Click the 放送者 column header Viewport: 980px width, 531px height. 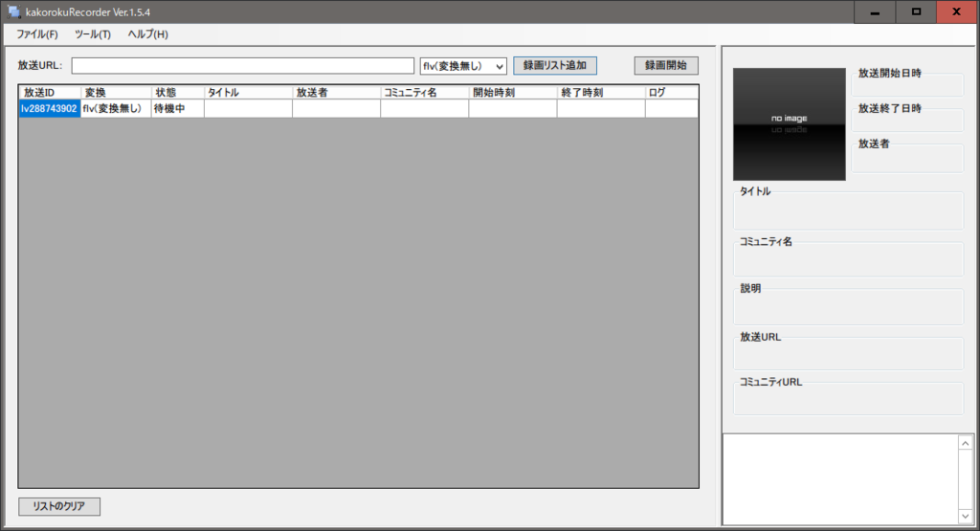pos(336,93)
